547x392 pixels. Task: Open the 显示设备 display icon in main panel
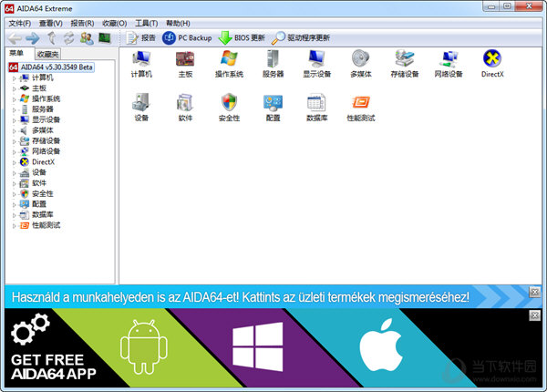[x=316, y=64]
